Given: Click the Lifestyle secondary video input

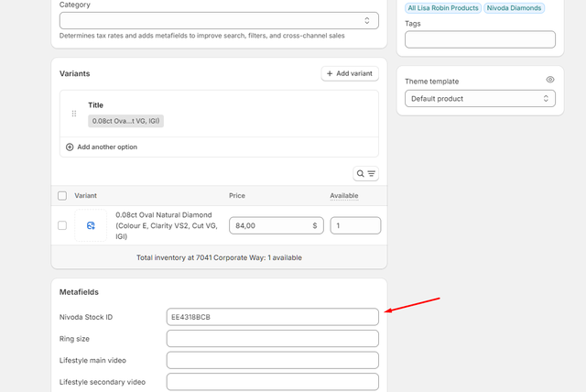Looking at the screenshot, I should [x=273, y=382].
